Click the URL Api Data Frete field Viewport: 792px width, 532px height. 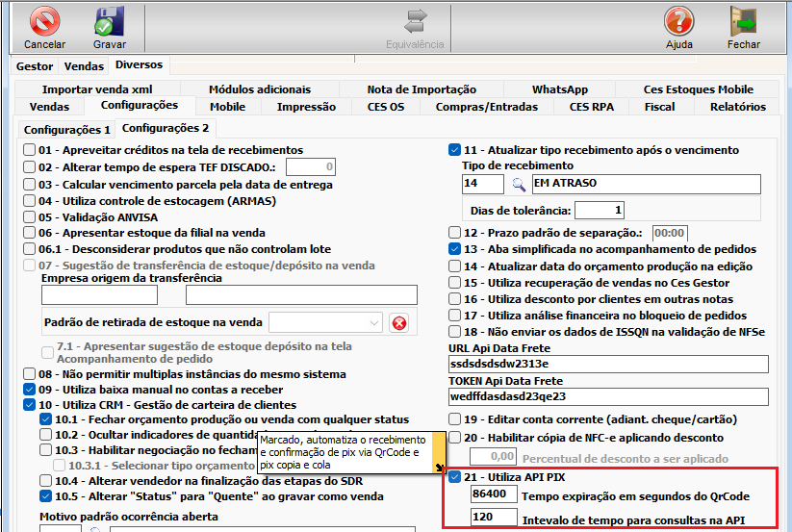pyautogui.click(x=608, y=364)
